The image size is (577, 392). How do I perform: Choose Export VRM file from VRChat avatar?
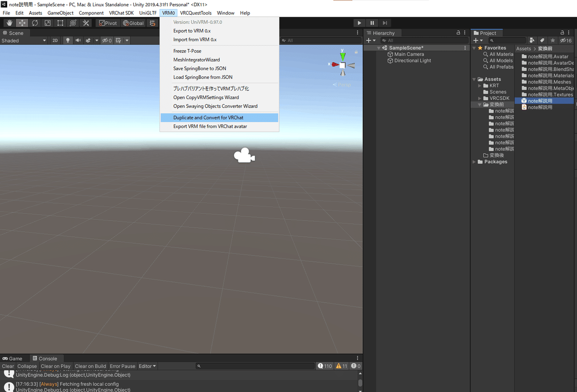tap(219, 126)
